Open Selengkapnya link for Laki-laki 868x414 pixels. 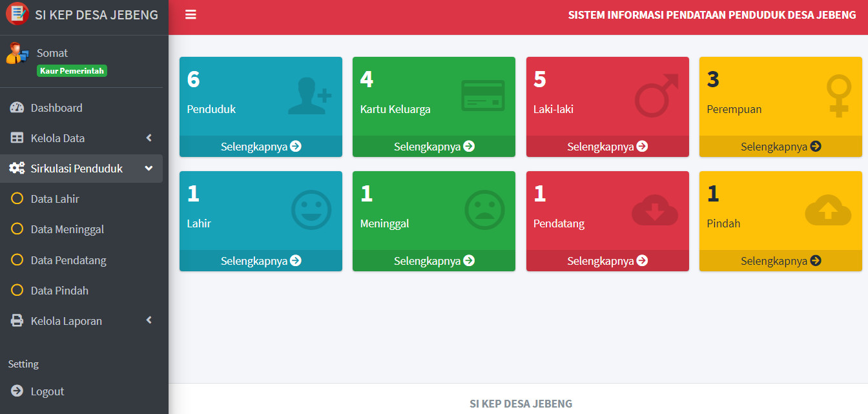coord(608,147)
